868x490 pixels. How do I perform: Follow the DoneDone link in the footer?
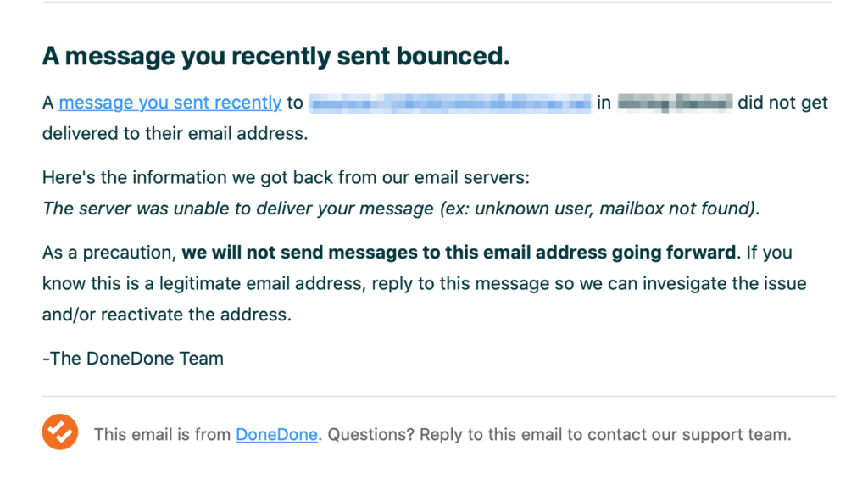276,435
